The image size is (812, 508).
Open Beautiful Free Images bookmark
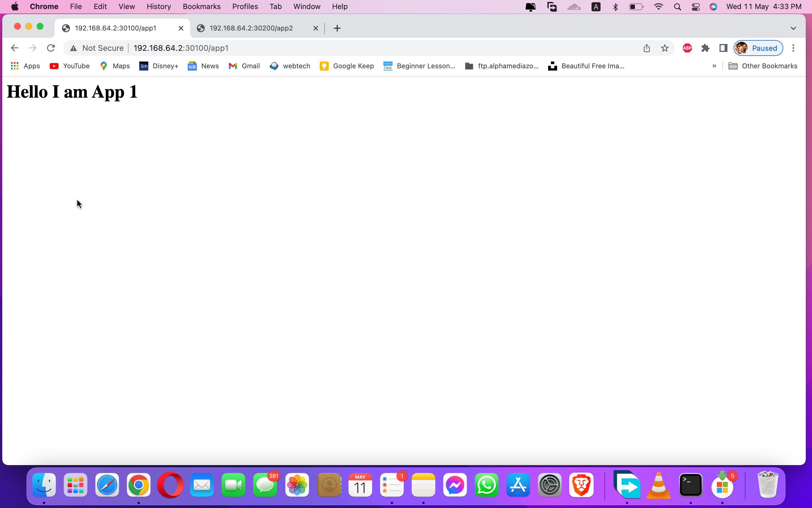pyautogui.click(x=586, y=66)
